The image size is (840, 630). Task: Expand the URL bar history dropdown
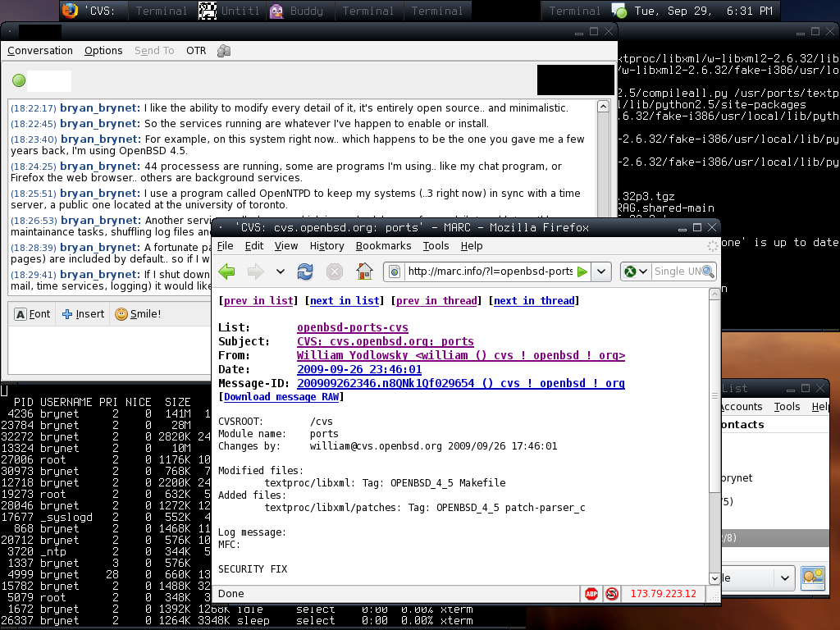[x=603, y=272]
